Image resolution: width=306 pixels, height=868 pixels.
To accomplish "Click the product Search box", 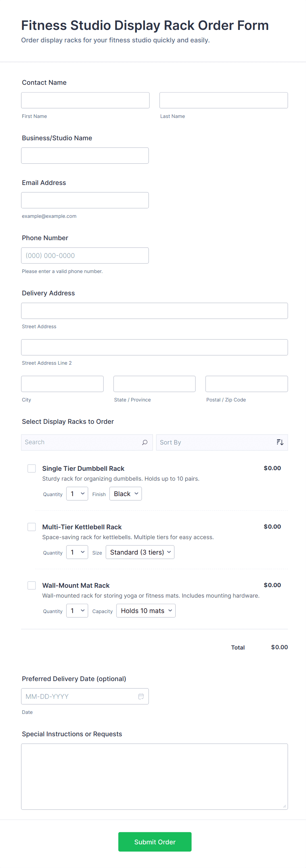I will [x=81, y=442].
